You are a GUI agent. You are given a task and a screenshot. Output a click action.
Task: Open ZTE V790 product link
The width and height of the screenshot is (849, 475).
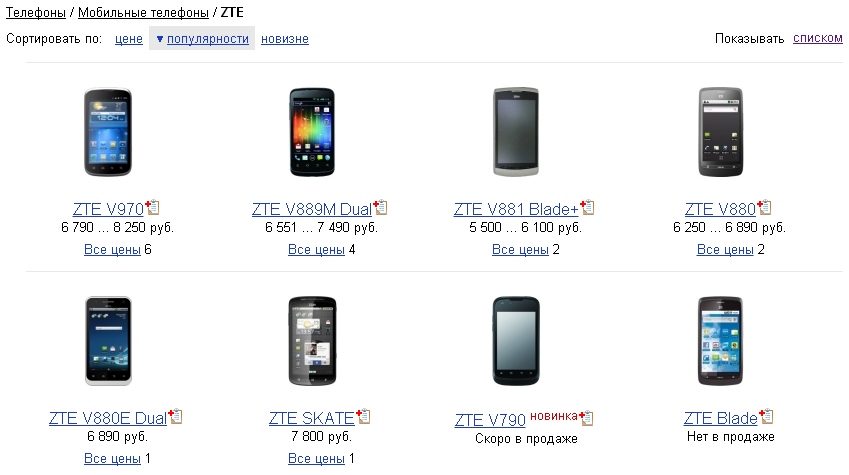(490, 420)
